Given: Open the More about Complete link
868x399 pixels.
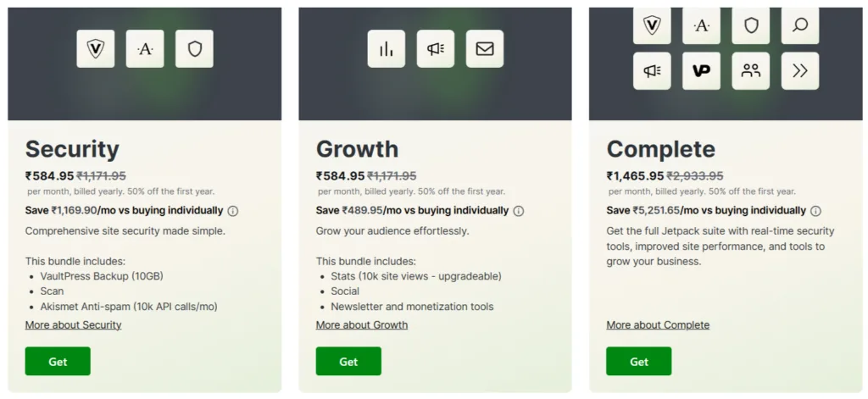Looking at the screenshot, I should point(658,325).
